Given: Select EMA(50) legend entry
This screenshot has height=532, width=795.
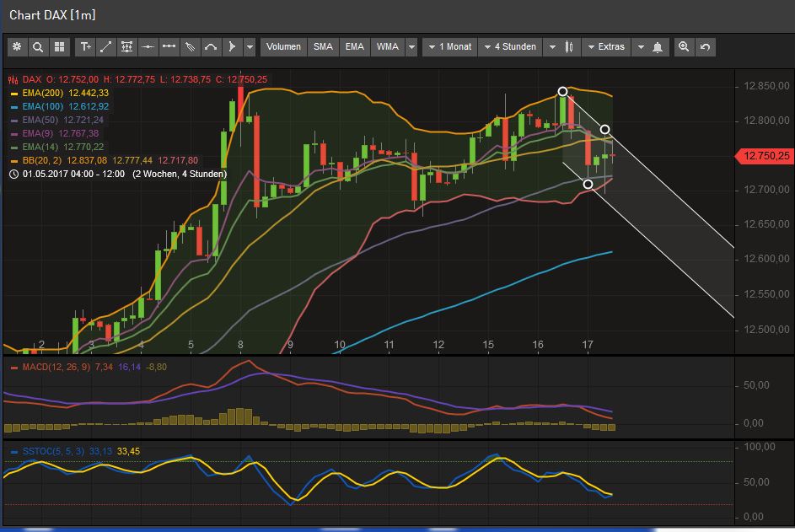Looking at the screenshot, I should click(x=56, y=121).
